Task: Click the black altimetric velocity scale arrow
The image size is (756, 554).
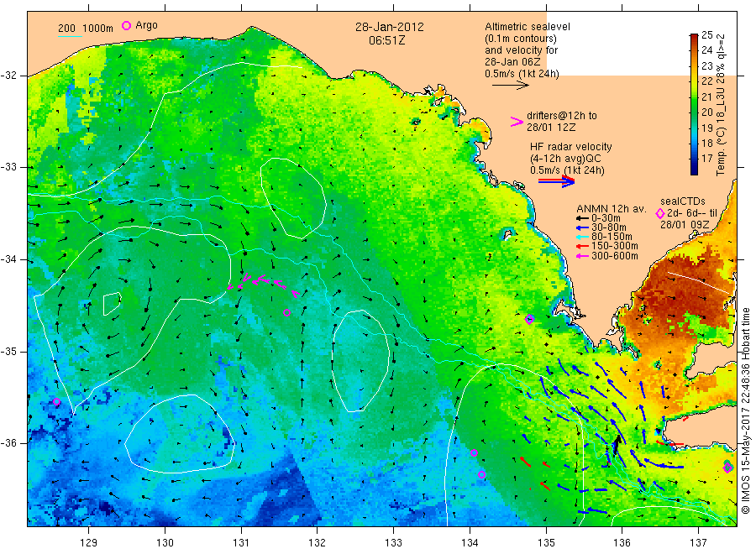Action: [x=511, y=86]
